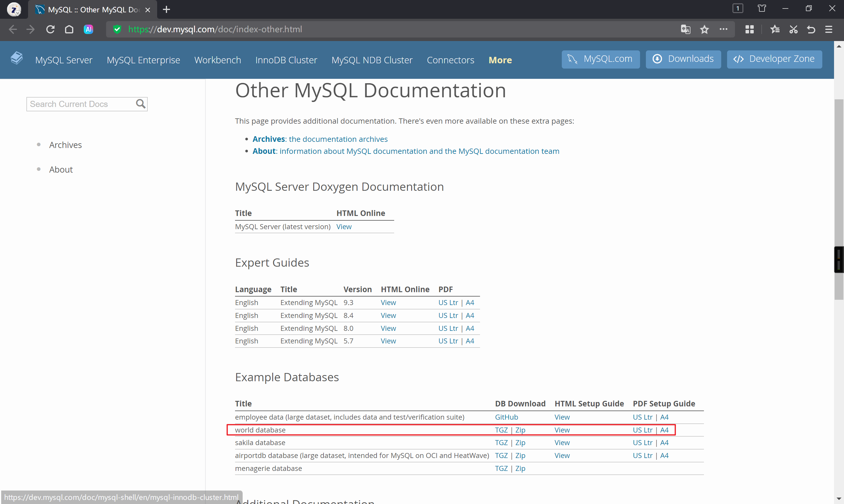This screenshot has width=844, height=504.
Task: Click the tab count indicator icon
Action: [737, 8]
